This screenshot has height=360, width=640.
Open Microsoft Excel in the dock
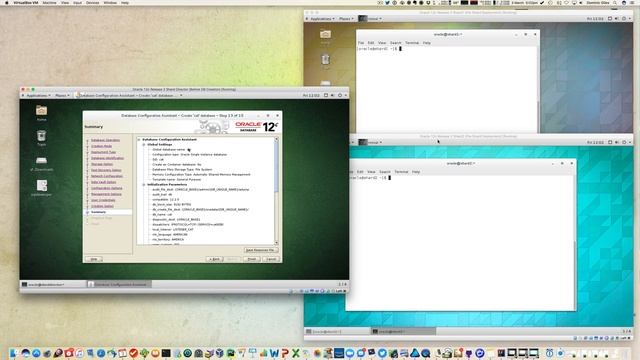tap(295, 353)
